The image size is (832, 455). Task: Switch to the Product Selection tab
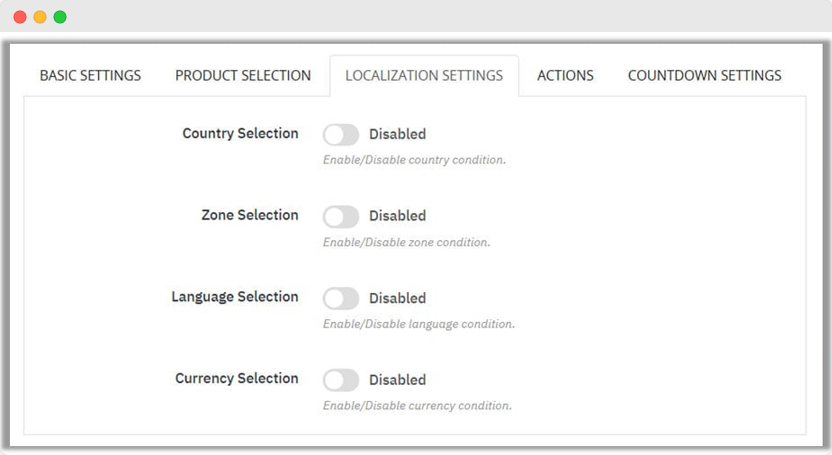[243, 76]
